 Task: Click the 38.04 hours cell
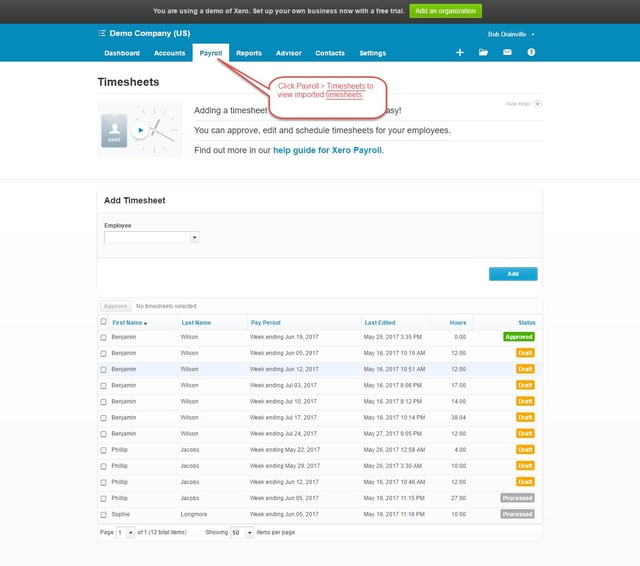[458, 417]
